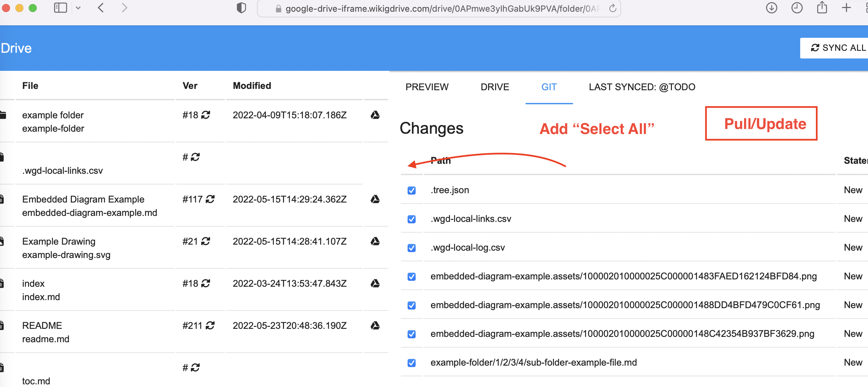Toggle the browser sidebar panel
The image size is (868, 387).
pos(61,8)
